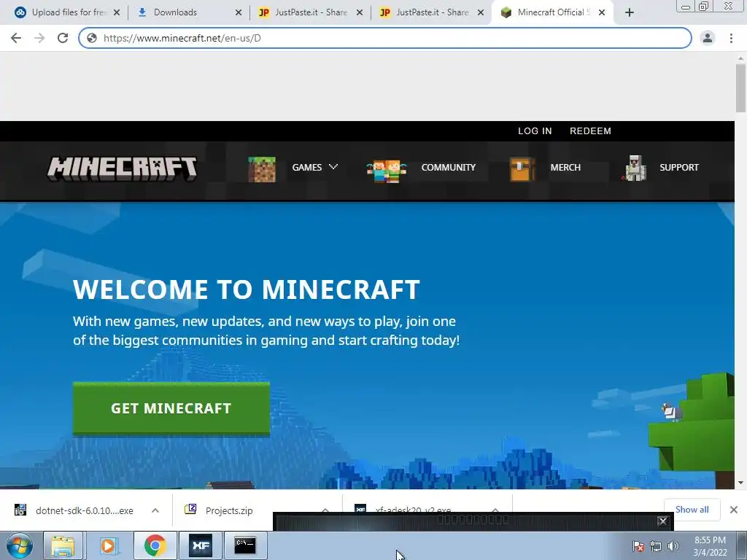Open the Support menu item
Viewport: 747px width, 560px height.
click(679, 168)
